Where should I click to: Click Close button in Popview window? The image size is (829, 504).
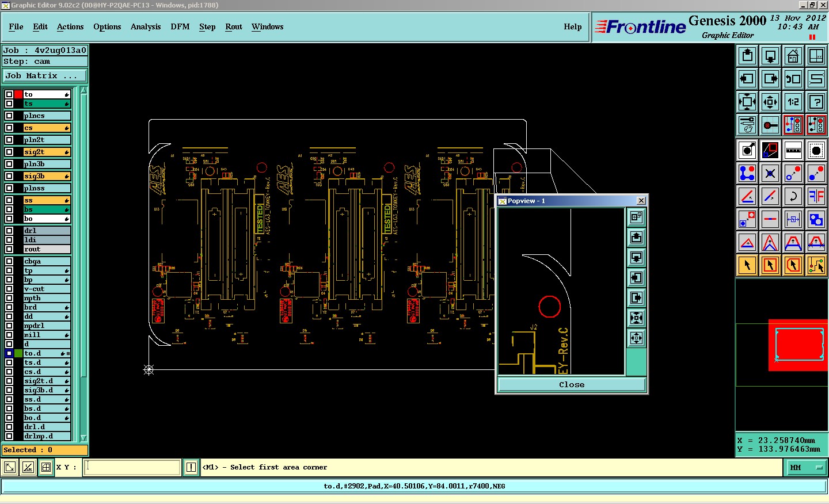(572, 385)
